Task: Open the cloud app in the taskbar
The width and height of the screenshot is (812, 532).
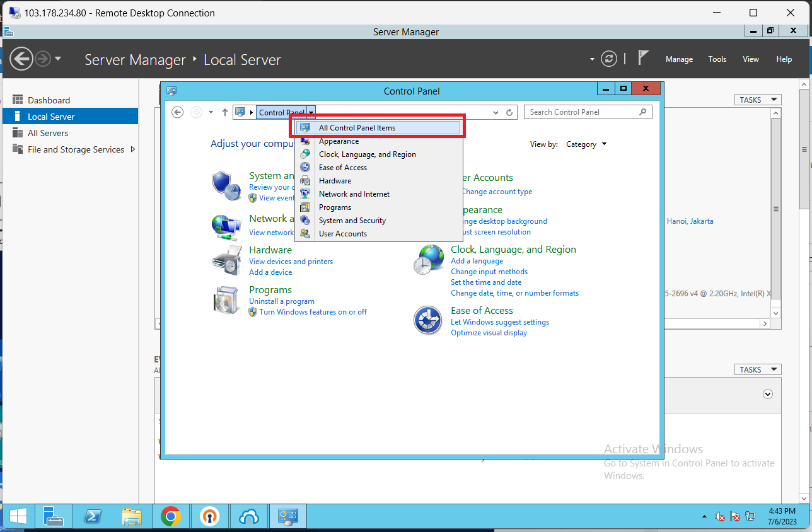Action: [x=249, y=518]
